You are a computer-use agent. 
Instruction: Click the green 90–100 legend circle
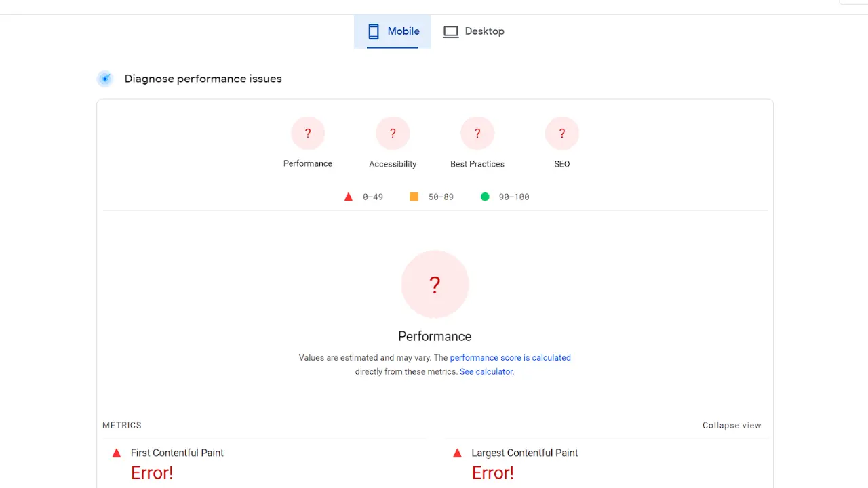pyautogui.click(x=485, y=197)
